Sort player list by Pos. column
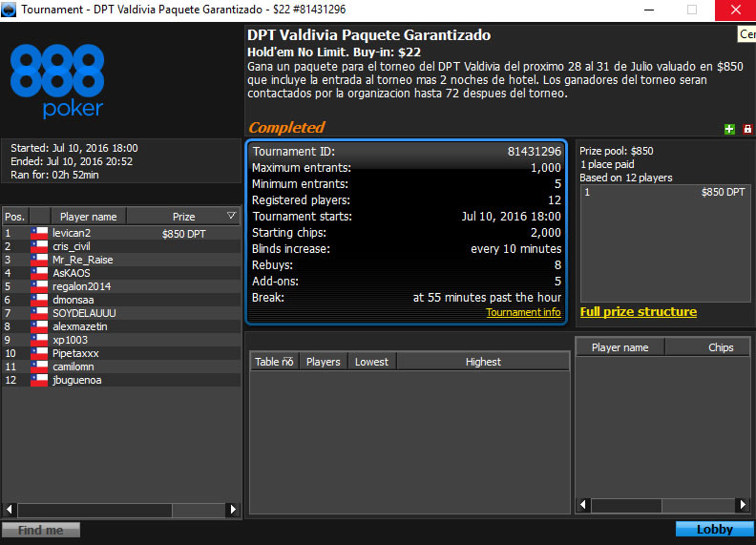 coord(14,217)
